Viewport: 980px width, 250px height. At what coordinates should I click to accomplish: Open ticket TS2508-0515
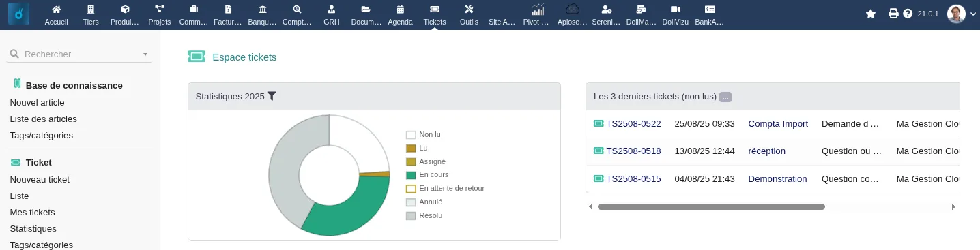pyautogui.click(x=633, y=178)
